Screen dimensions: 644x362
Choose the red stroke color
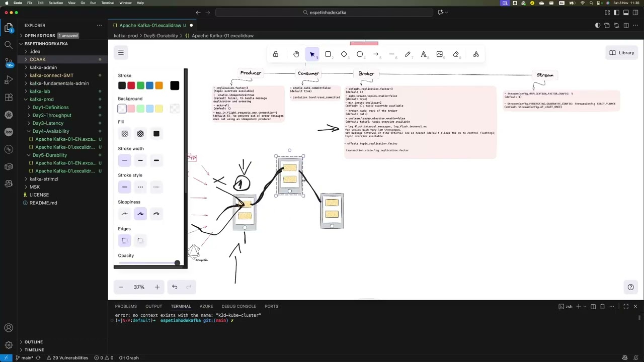tap(131, 86)
